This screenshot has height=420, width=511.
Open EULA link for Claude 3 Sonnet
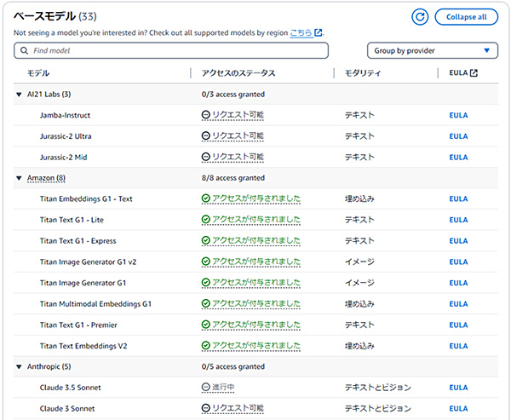[458, 409]
